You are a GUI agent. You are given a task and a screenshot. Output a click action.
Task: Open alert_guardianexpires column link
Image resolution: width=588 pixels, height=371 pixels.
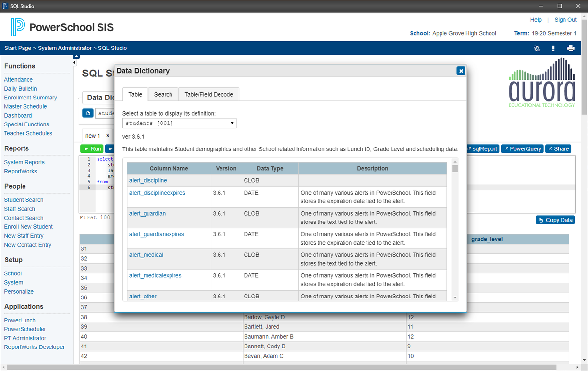click(157, 234)
